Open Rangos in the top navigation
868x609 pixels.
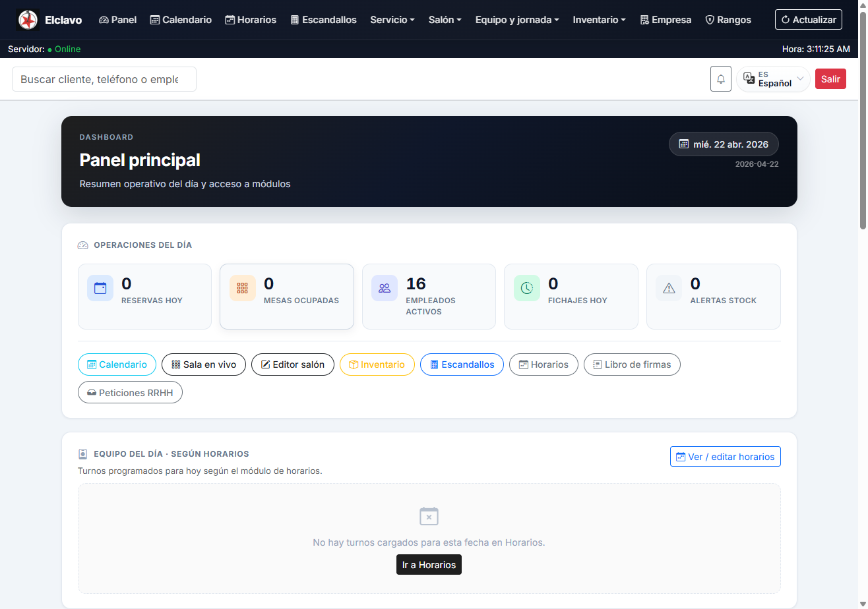click(x=728, y=20)
